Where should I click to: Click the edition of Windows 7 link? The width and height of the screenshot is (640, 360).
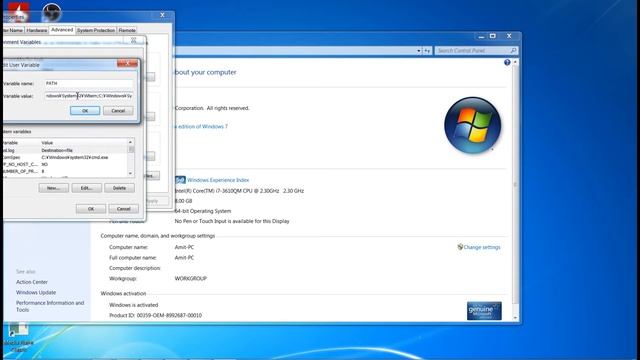tap(203, 127)
